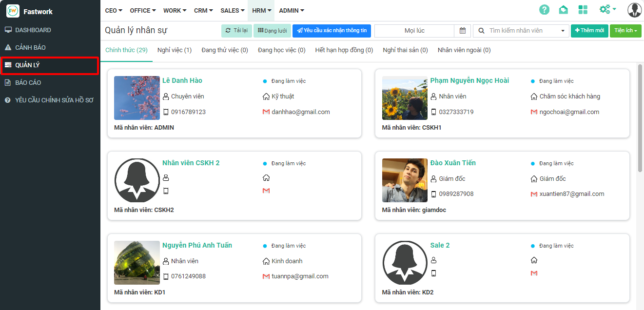644x310 pixels.
Task: Click the calendar icon beside date field
Action: coord(462,31)
